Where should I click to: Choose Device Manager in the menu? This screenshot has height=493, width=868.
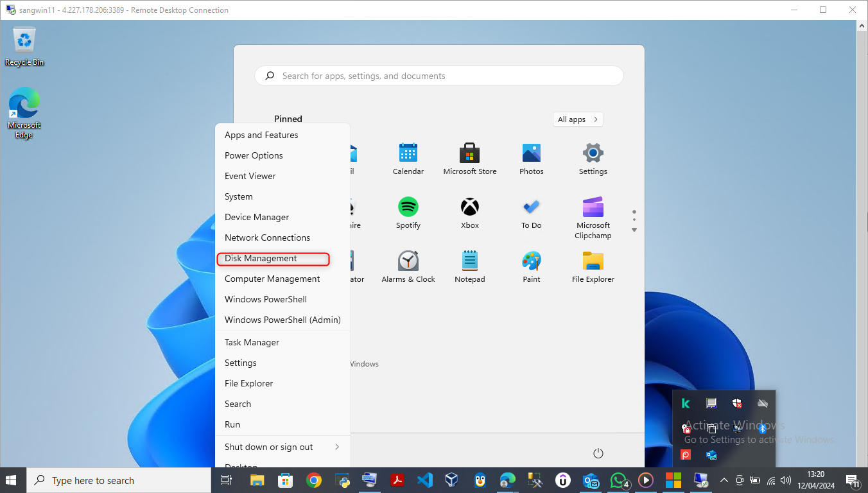(x=257, y=217)
